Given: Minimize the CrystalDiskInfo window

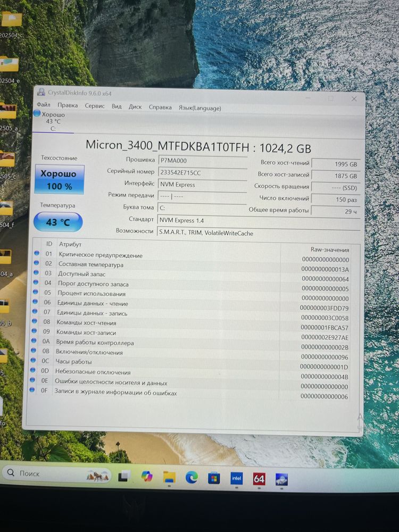Looking at the screenshot, I should [x=308, y=98].
